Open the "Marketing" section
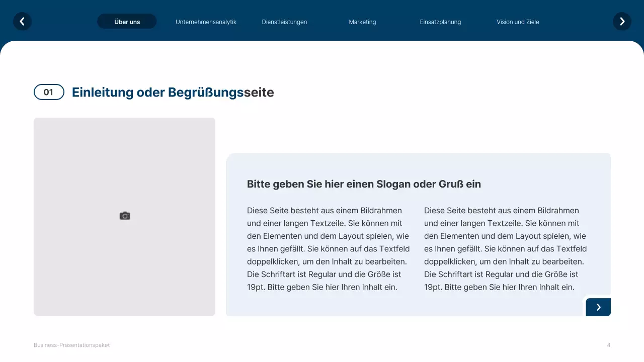 [362, 22]
